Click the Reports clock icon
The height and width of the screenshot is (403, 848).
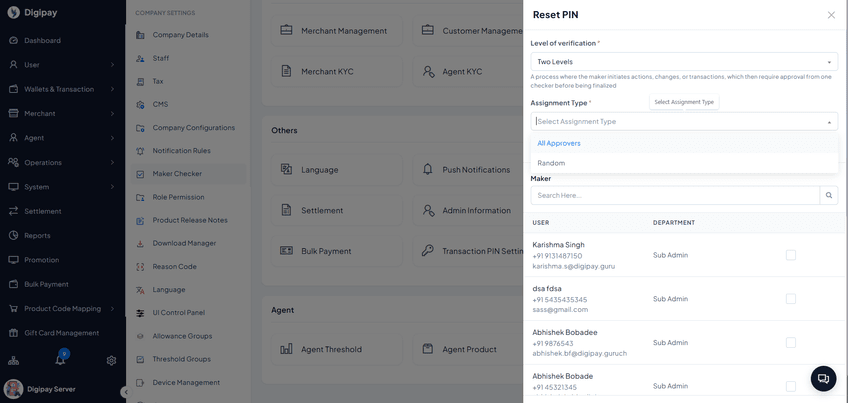coord(14,235)
